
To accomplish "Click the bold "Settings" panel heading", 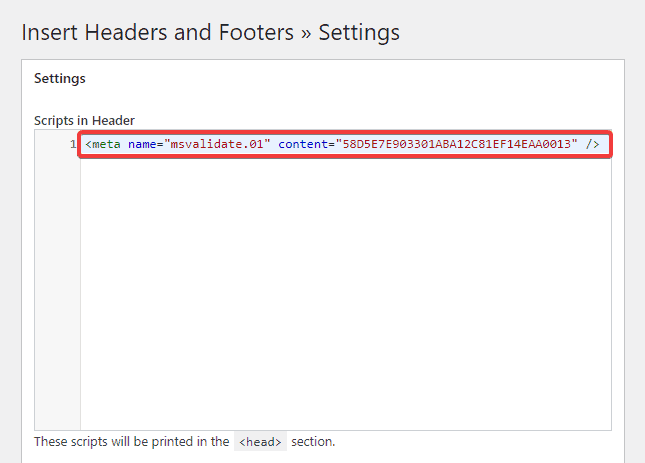I will (60, 78).
